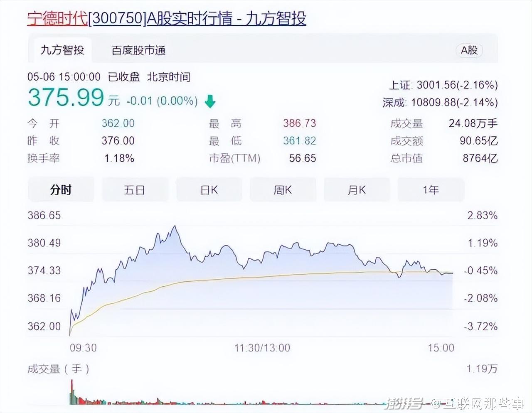
Task: Click the 昨收 value 376.00
Action: pos(118,141)
